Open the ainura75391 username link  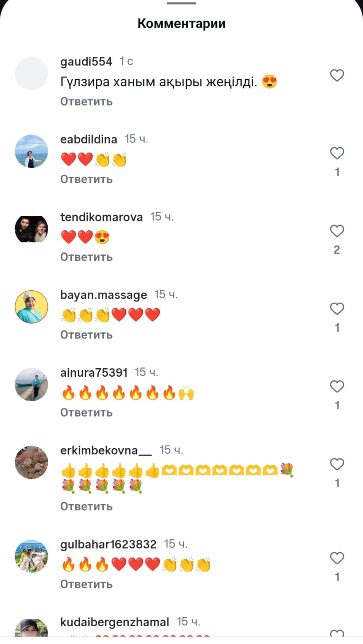click(x=94, y=373)
